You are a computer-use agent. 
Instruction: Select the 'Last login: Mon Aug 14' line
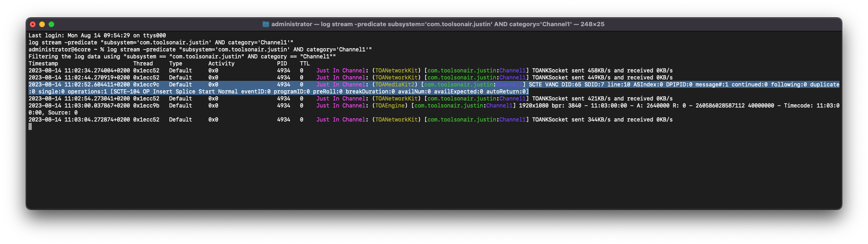[x=97, y=36]
